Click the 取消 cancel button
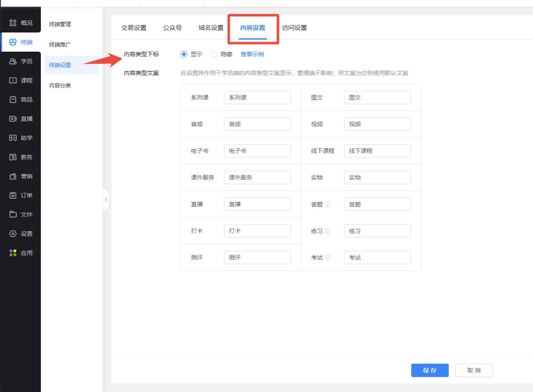533x392 pixels. click(x=474, y=370)
